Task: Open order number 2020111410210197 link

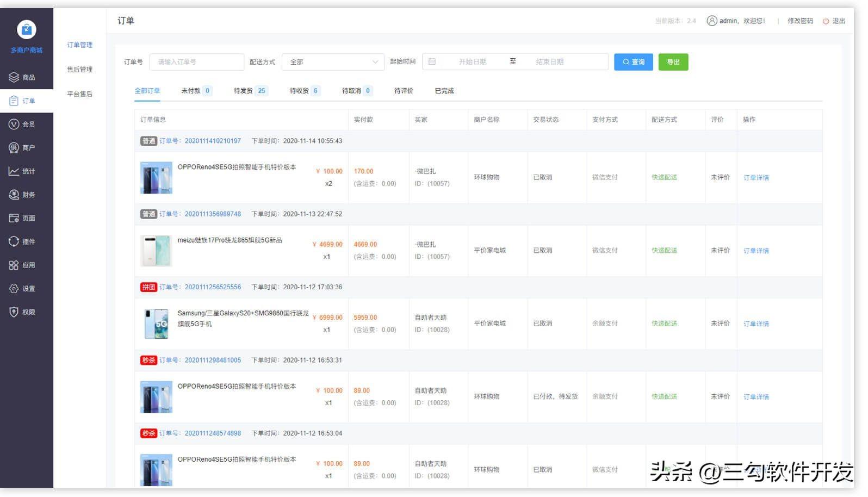Action: pos(213,141)
